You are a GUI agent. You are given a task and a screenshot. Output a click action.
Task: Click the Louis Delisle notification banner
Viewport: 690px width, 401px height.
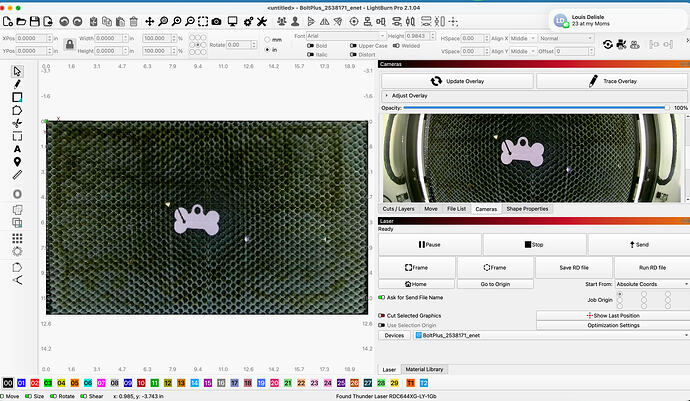(x=619, y=20)
